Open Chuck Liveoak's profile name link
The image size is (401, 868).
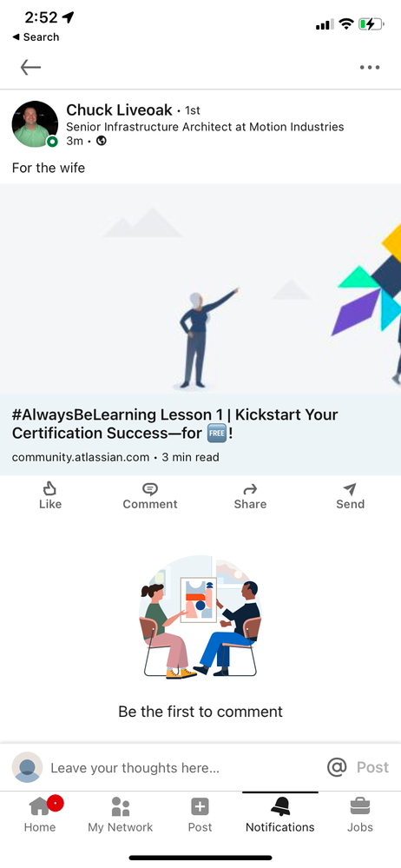click(119, 110)
